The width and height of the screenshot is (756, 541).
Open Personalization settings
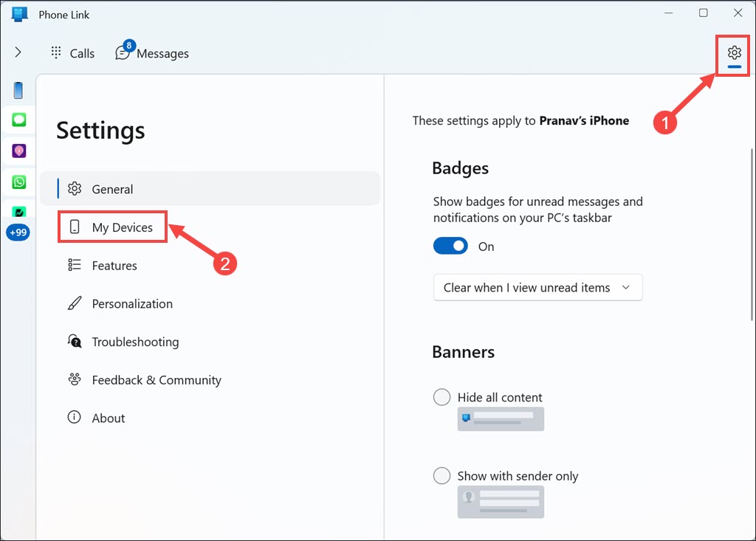pos(131,304)
